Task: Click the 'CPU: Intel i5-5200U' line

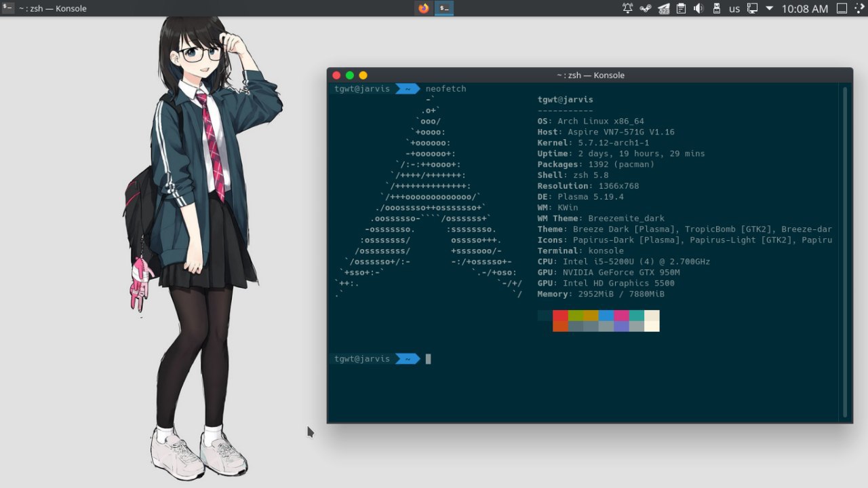Action: coord(624,262)
